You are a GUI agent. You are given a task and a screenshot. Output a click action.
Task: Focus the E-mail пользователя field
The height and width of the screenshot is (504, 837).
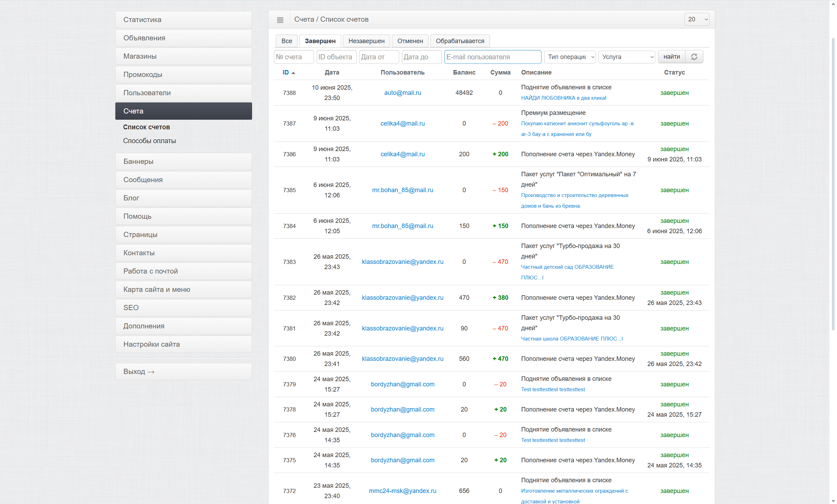click(x=492, y=57)
